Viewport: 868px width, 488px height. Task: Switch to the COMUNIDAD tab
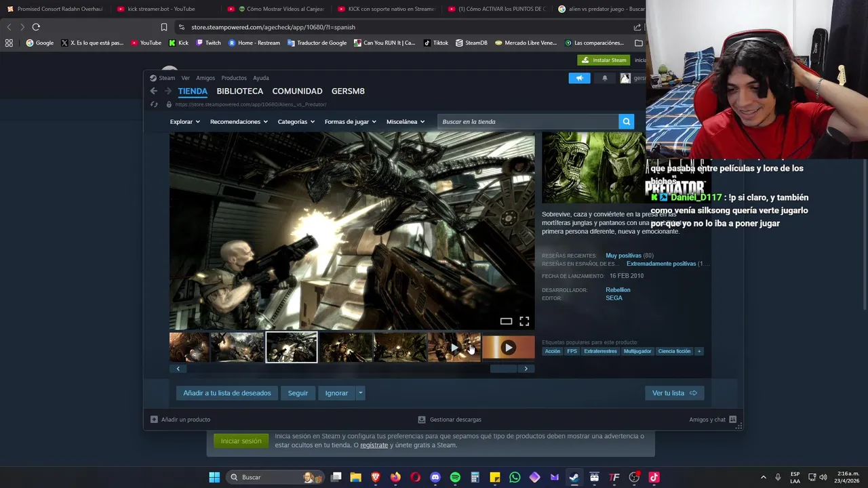pos(297,91)
